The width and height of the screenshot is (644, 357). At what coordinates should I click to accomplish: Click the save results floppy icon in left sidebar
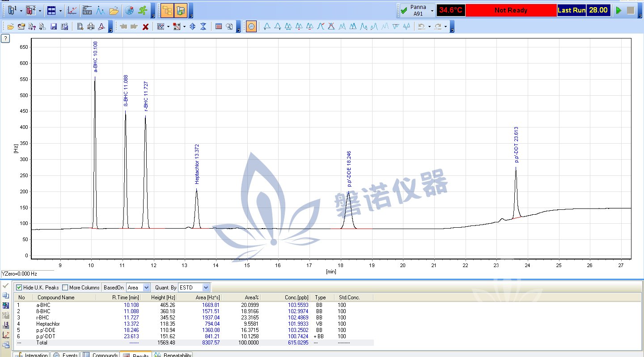[x=6, y=306]
